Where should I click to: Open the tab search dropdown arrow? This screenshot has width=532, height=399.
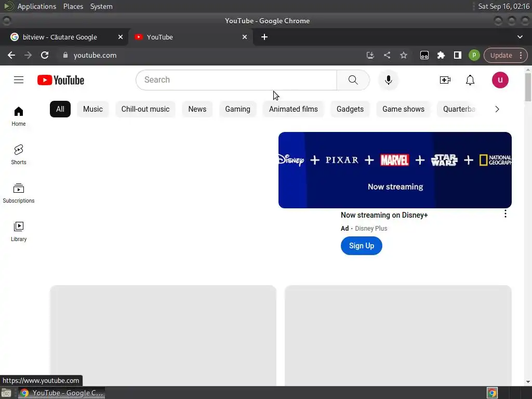[520, 37]
